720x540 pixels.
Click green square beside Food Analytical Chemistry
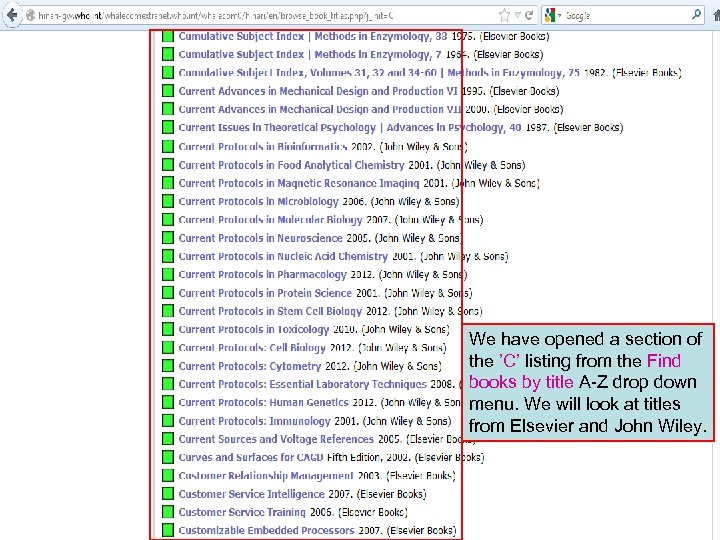click(x=168, y=164)
